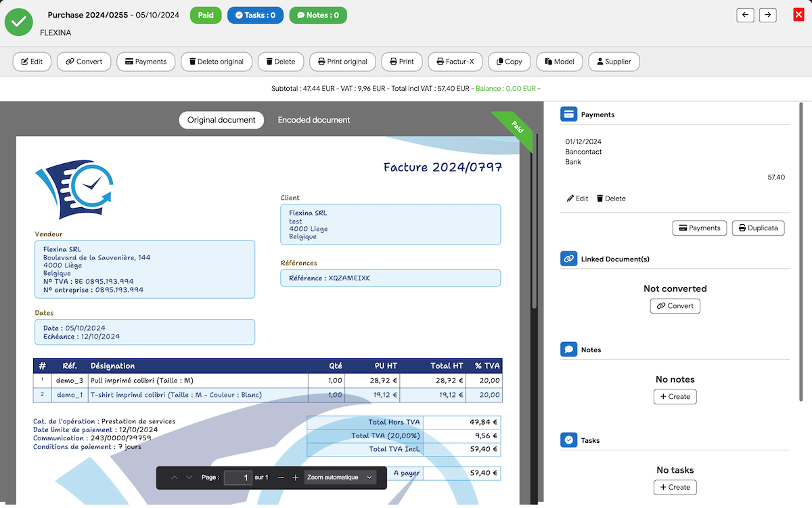This screenshot has width=812, height=508.
Task: Click the document preview scrollbar
Action: (534, 220)
